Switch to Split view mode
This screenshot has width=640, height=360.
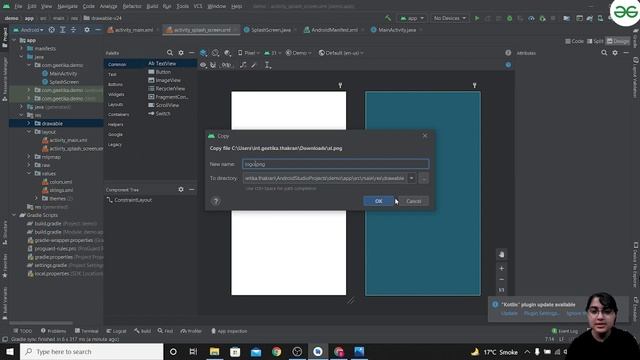tap(596, 41)
